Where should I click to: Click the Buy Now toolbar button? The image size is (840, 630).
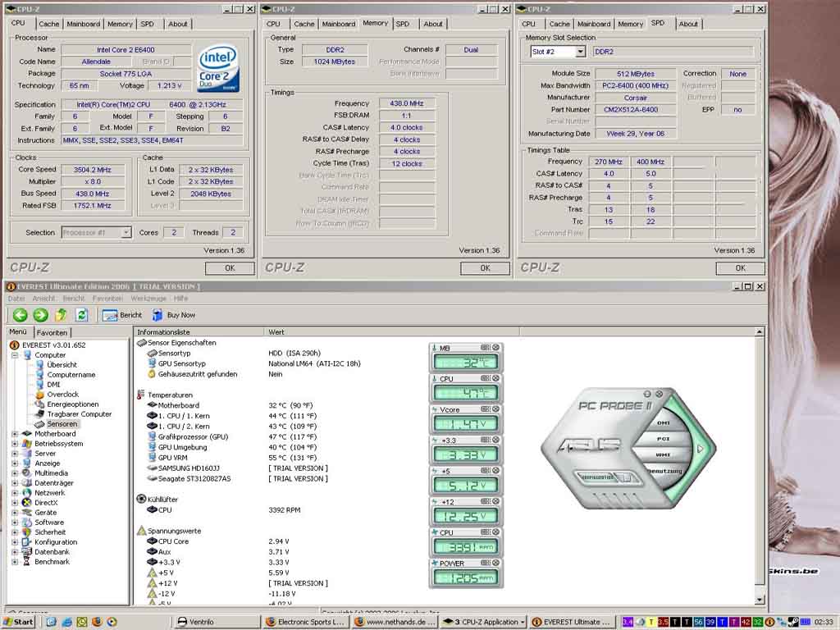(x=174, y=315)
